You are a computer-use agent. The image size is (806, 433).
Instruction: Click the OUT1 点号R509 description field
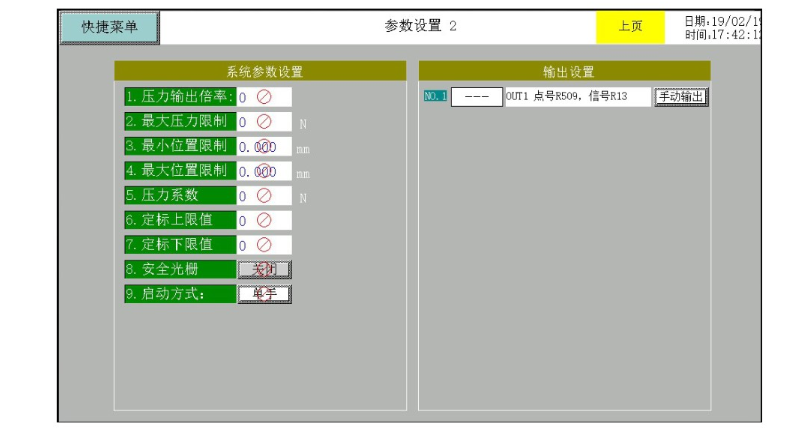(x=577, y=97)
